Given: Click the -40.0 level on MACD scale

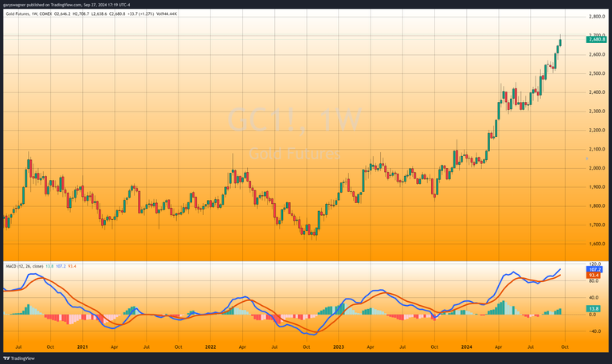Looking at the screenshot, I should pos(594,331).
